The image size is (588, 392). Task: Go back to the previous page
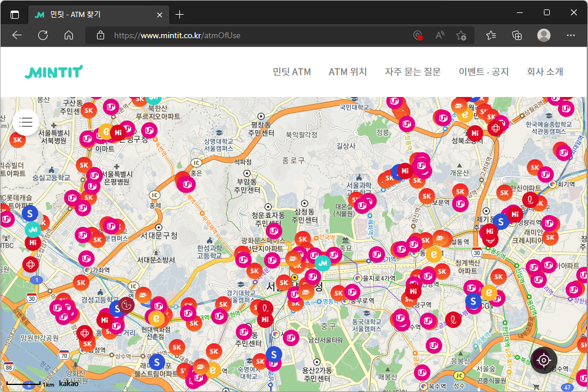coord(17,35)
